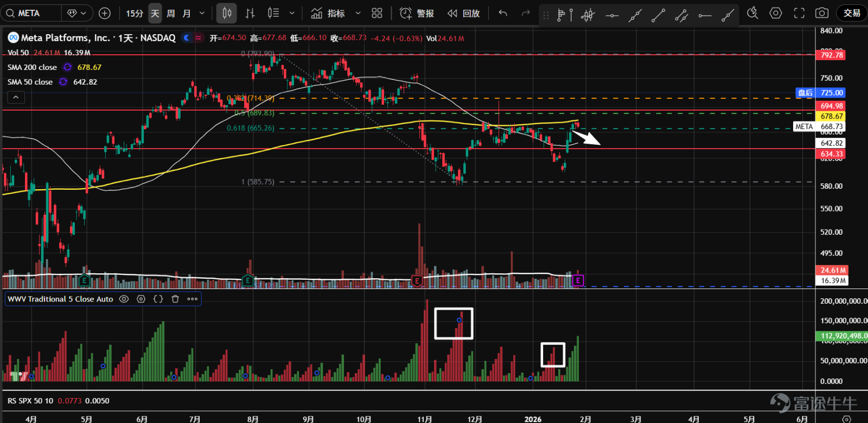The image size is (868, 423).
Task: Expand the indicators favorites dropdown arrow
Action: tap(358, 13)
